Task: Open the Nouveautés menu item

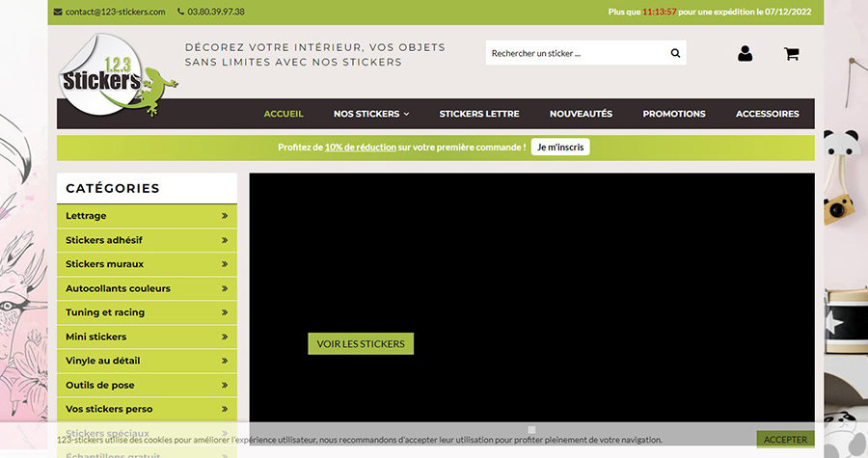Action: (581, 114)
